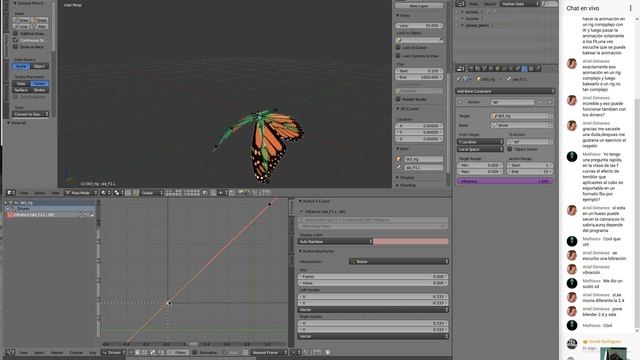The height and width of the screenshot is (360, 640).
Task: Click the New Layer button
Action: point(419,6)
